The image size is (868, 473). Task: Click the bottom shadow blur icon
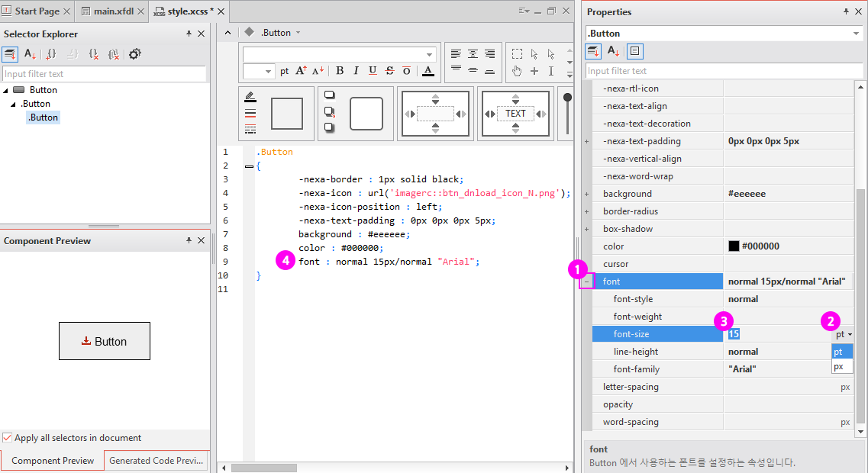tap(329, 127)
